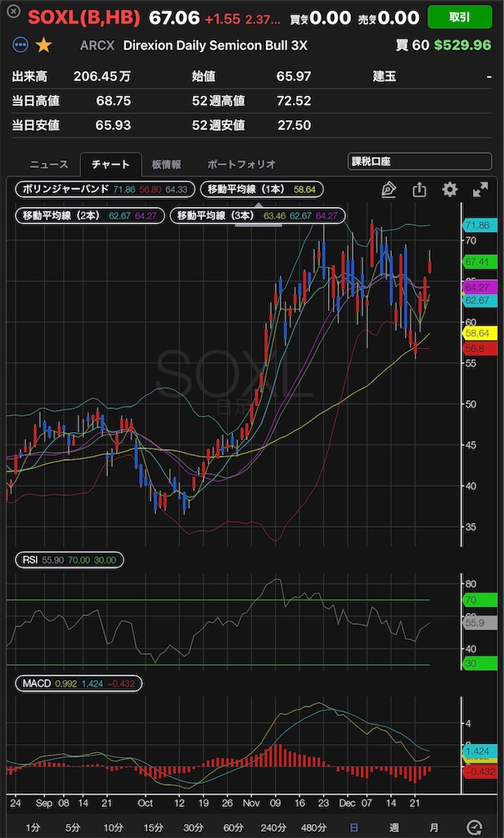
Task: Click the ARCX exchange label
Action: point(97,46)
